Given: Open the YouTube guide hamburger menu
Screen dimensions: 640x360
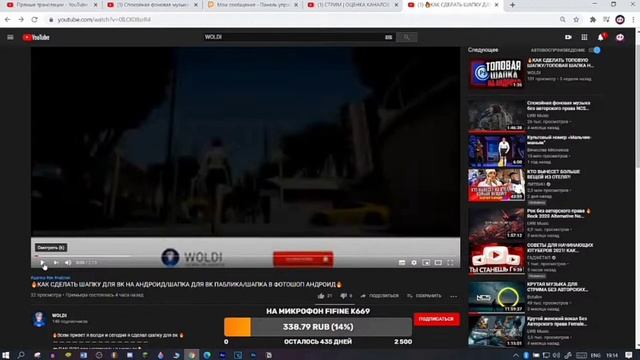Looking at the screenshot, I should pos(10,37).
